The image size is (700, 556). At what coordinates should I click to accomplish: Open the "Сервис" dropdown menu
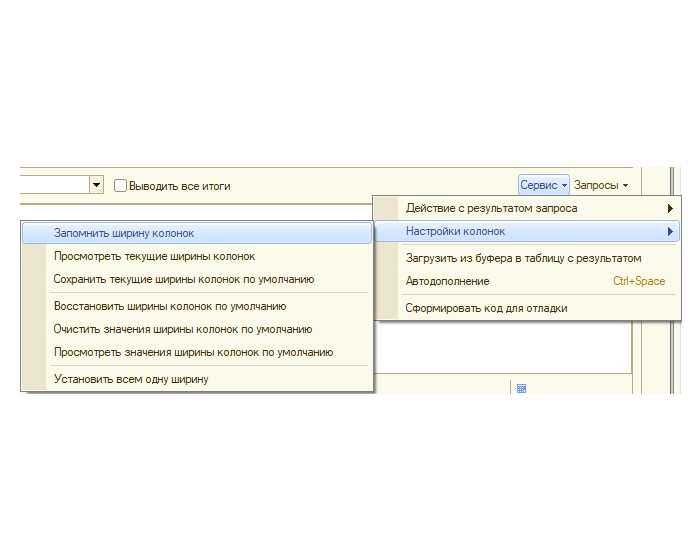pos(543,185)
